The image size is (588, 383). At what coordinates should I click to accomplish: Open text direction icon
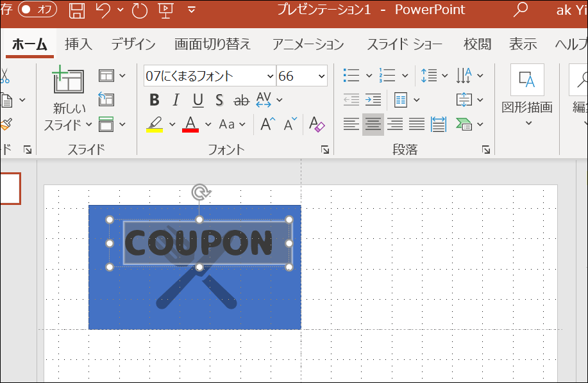464,75
